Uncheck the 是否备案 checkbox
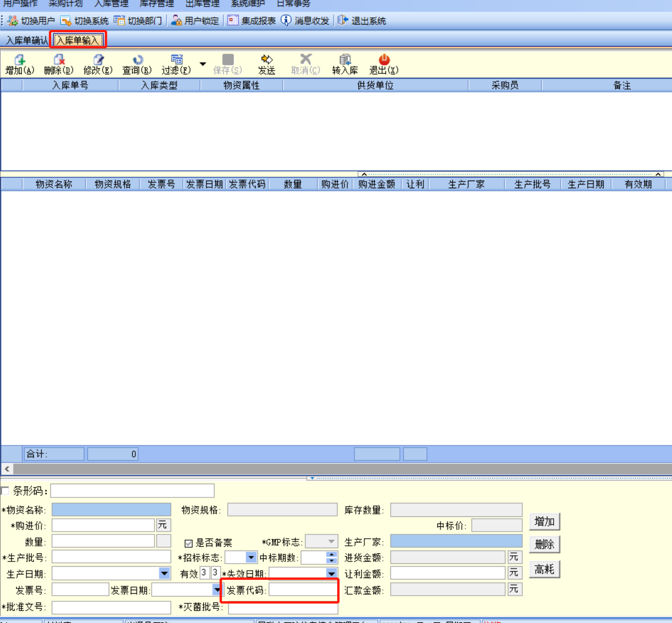Image resolution: width=672 pixels, height=623 pixels. pyautogui.click(x=189, y=543)
